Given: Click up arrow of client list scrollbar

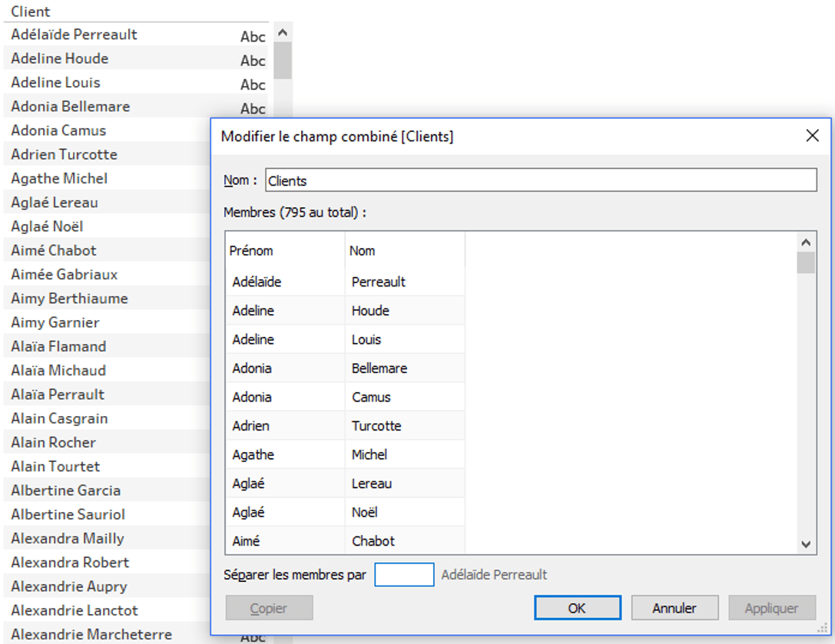Looking at the screenshot, I should point(282,33).
